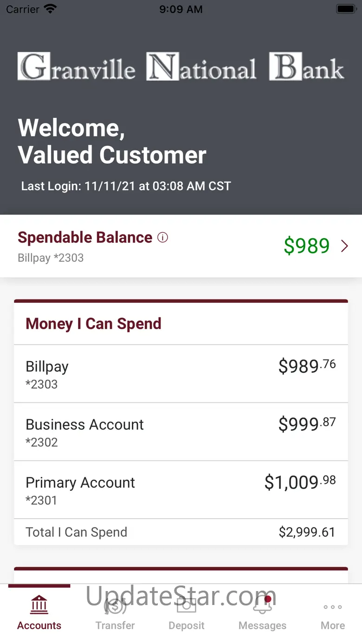The height and width of the screenshot is (644, 362).
Task: Tap the Spendable Balance title text
Action: [x=85, y=237]
